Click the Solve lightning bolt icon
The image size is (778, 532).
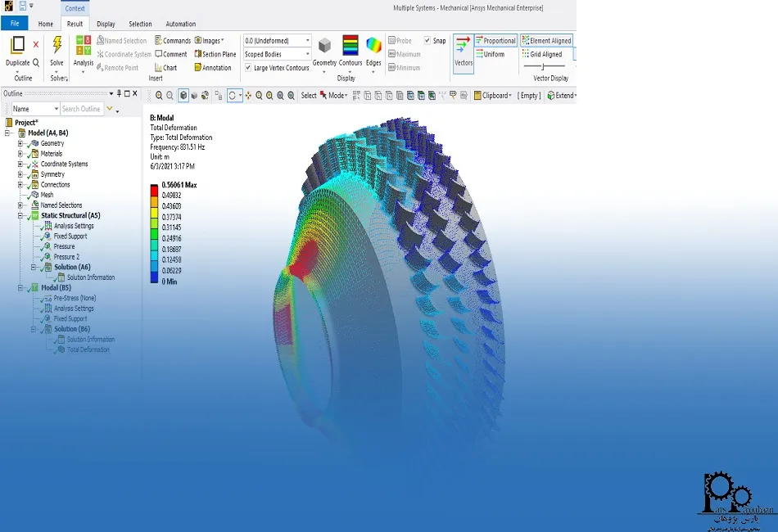point(57,45)
